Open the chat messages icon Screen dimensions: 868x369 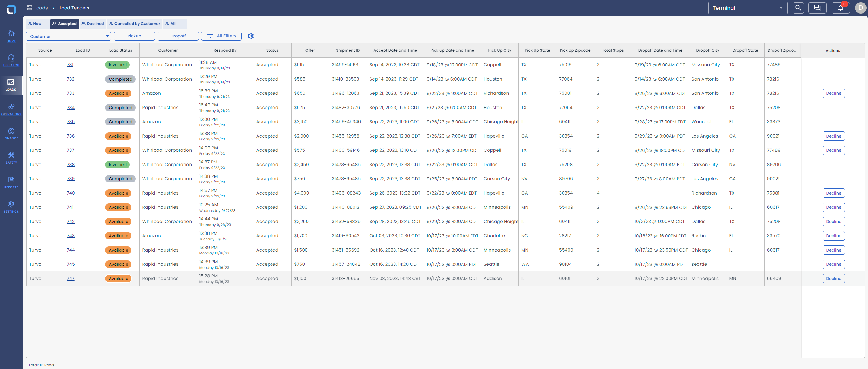[817, 8]
